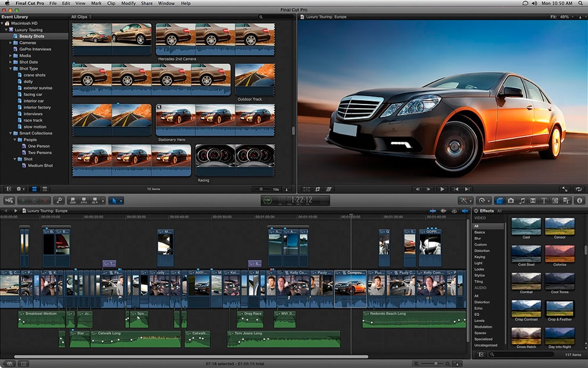Open the Window menu
The height and width of the screenshot is (368, 588).
click(167, 3)
